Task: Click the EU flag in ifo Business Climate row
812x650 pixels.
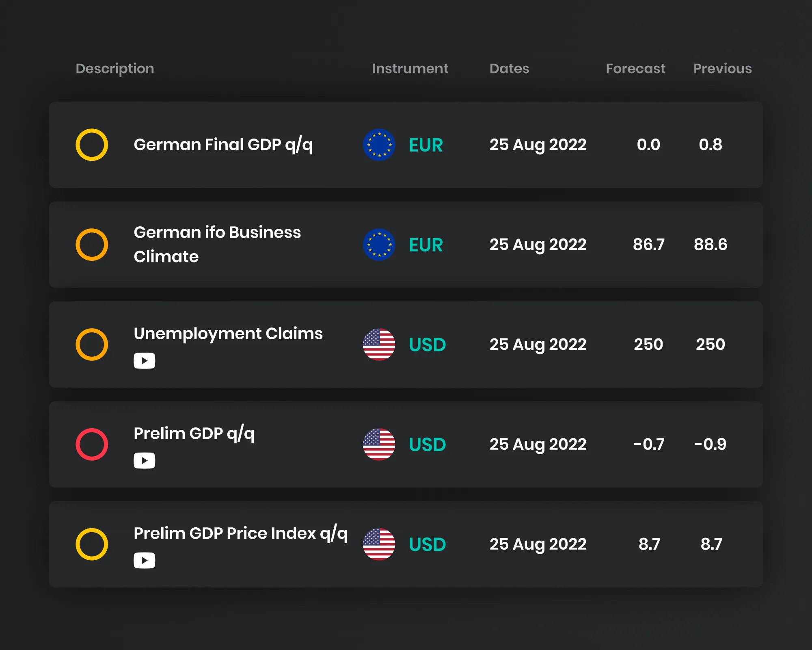Action: point(379,245)
